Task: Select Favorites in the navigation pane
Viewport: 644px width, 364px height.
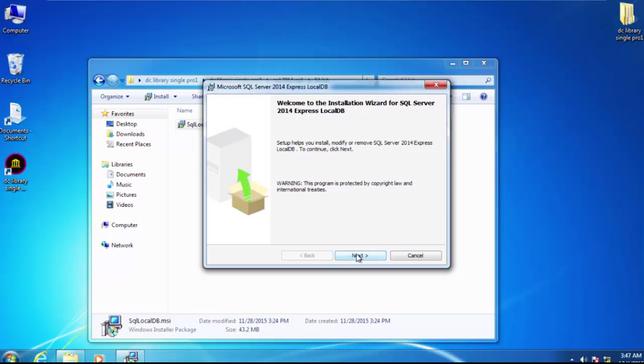Action: (x=122, y=114)
